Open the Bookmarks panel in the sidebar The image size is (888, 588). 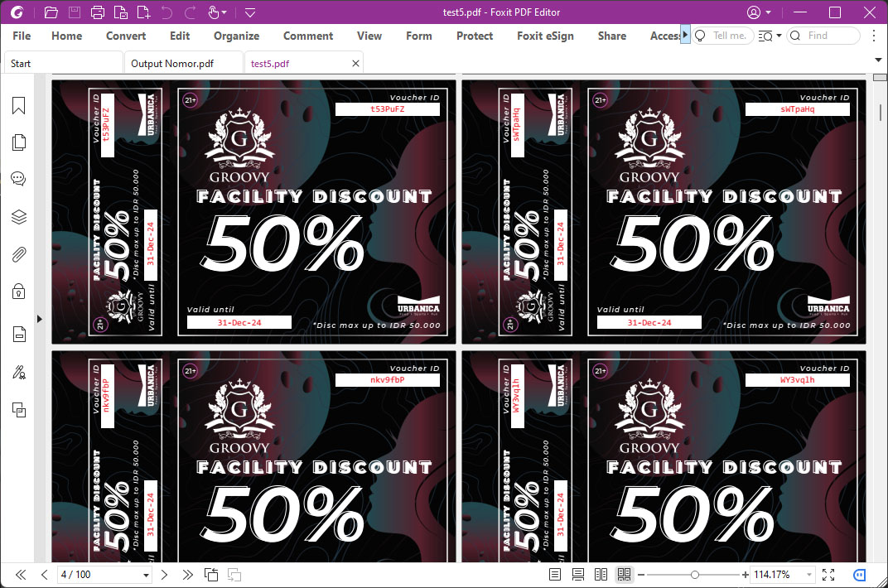point(18,106)
